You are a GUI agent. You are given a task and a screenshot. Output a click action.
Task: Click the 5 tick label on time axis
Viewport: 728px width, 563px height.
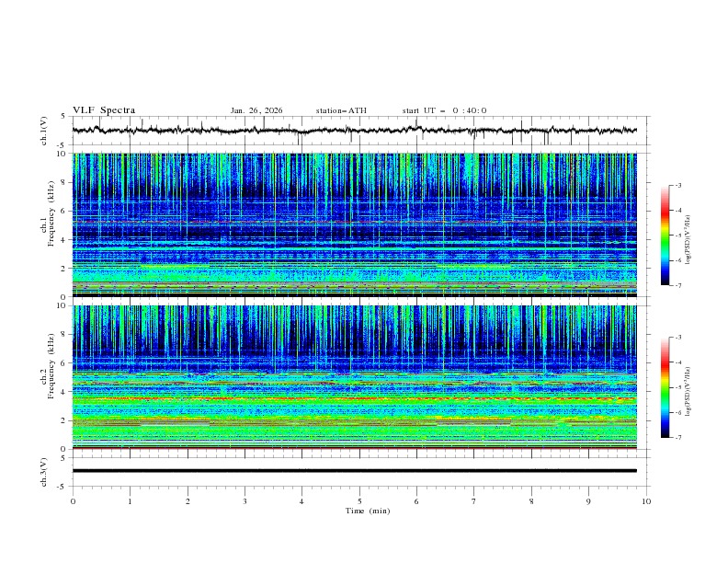359,501
